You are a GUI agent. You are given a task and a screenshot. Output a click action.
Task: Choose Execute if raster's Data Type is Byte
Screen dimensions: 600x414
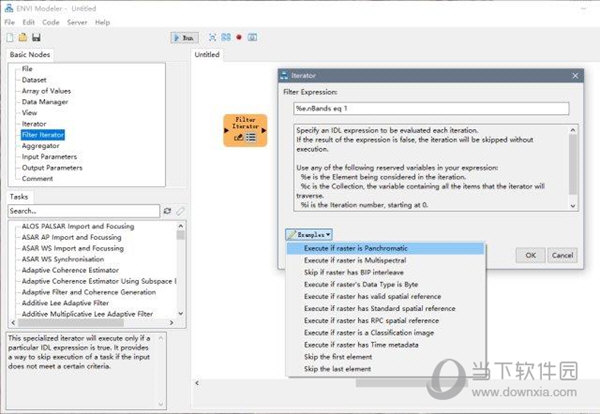(x=386, y=285)
